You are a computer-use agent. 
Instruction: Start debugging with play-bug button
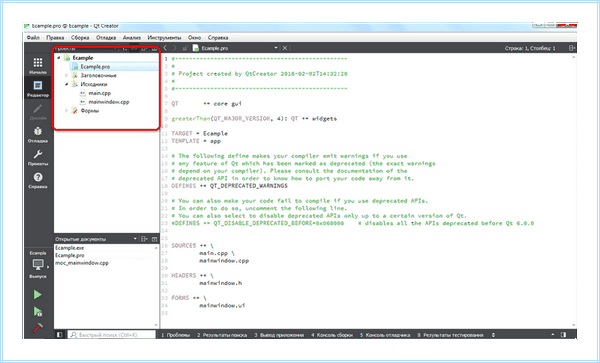click(38, 311)
